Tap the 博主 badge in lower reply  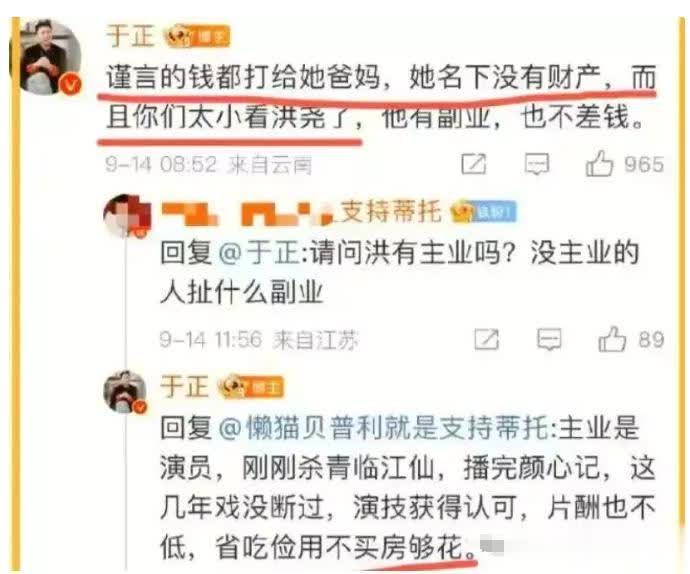pos(251,387)
